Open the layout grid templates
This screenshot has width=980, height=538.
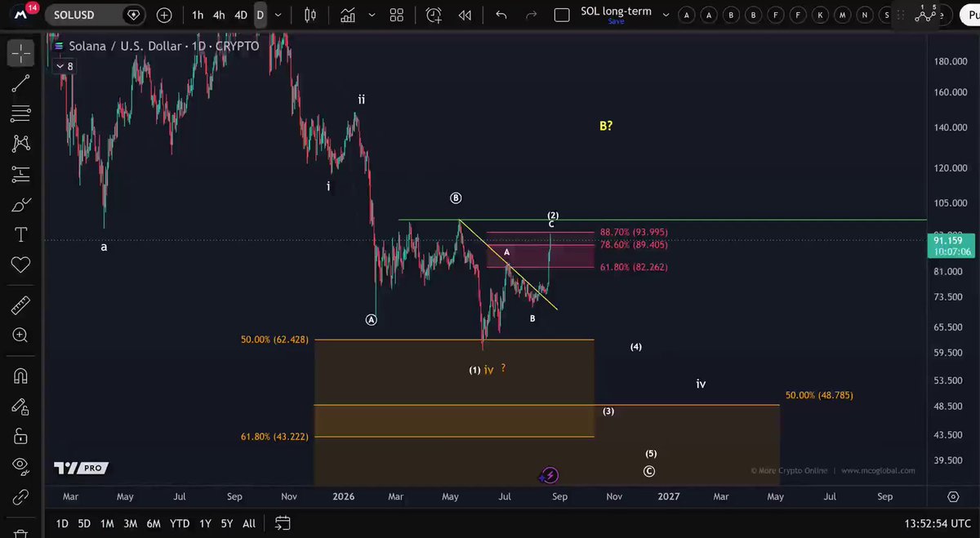pyautogui.click(x=397, y=15)
